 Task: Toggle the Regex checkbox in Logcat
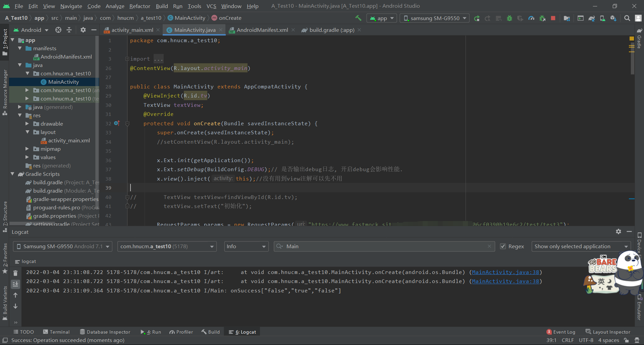[x=503, y=246]
